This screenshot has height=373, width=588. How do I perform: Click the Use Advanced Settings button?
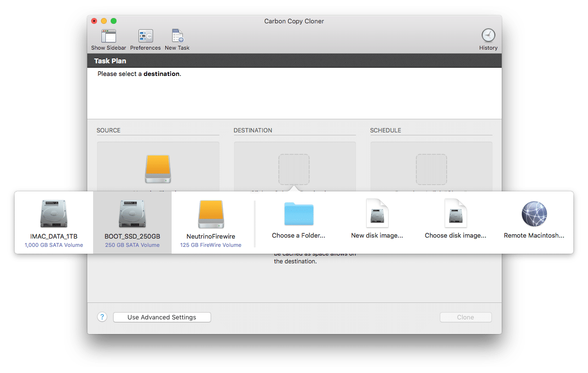tap(162, 317)
